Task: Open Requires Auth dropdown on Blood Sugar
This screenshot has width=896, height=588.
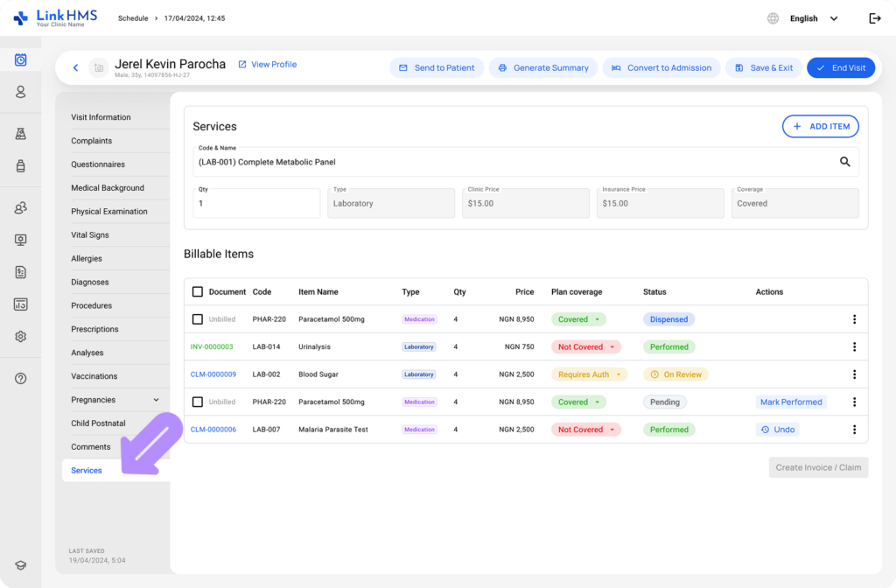Action: click(589, 374)
